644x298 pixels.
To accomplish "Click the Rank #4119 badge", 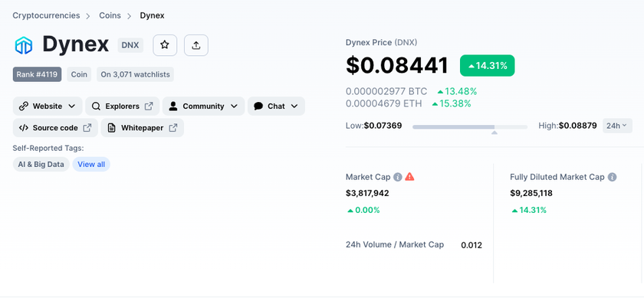I will 37,74.
